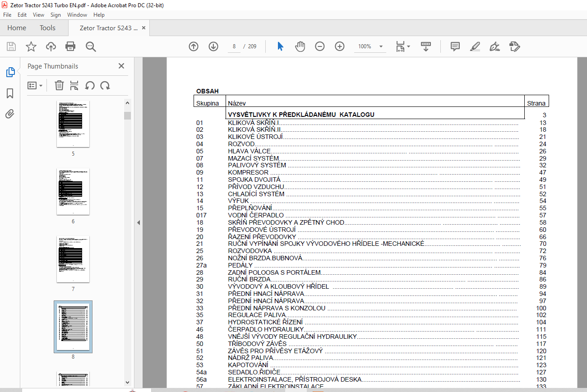Select the highlight text pen tool
The height and width of the screenshot is (392, 587).
pyautogui.click(x=475, y=46)
